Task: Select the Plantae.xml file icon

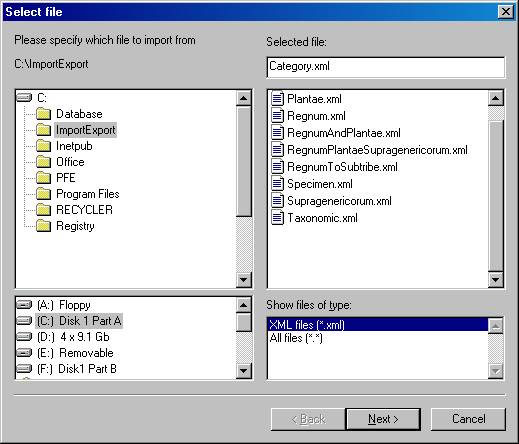Action: click(x=277, y=99)
